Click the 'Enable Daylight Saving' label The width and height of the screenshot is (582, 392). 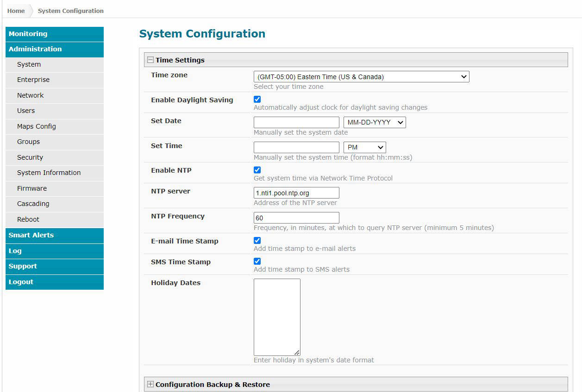coord(192,100)
